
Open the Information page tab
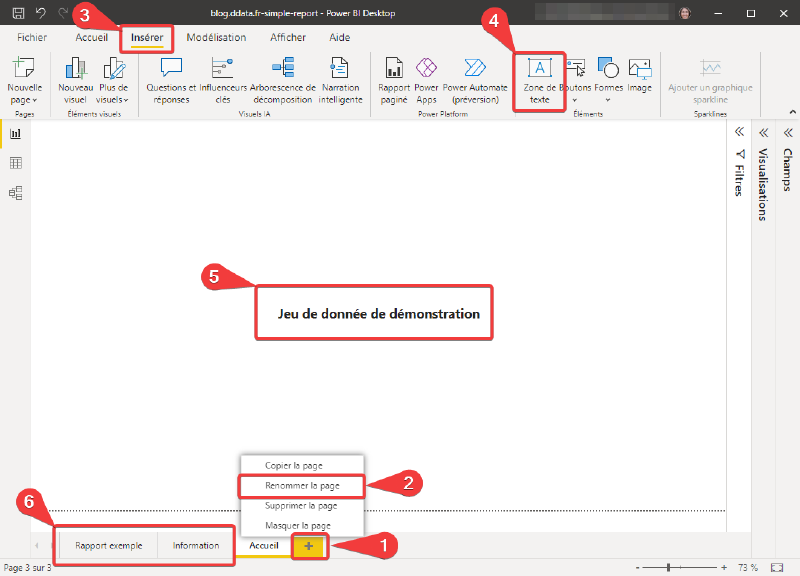196,545
